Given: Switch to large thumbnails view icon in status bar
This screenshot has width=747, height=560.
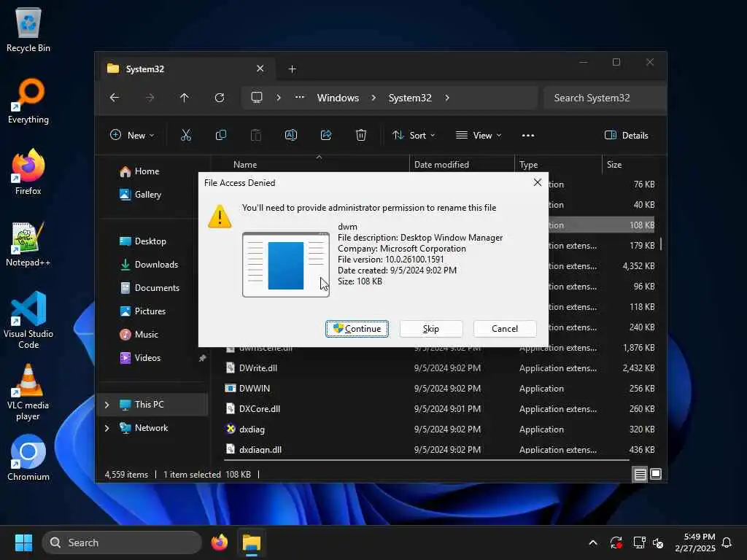Looking at the screenshot, I should 656,474.
